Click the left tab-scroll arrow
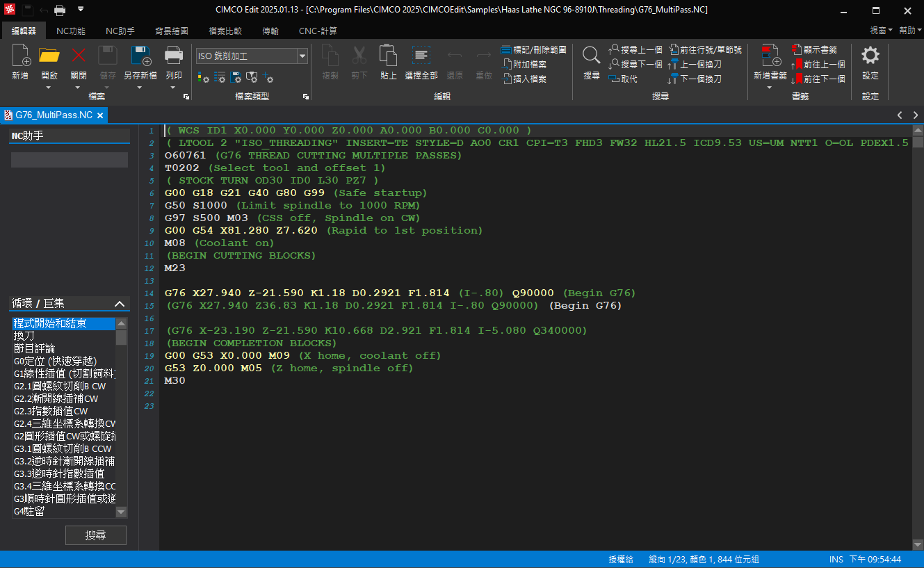The height and width of the screenshot is (568, 924). point(900,115)
